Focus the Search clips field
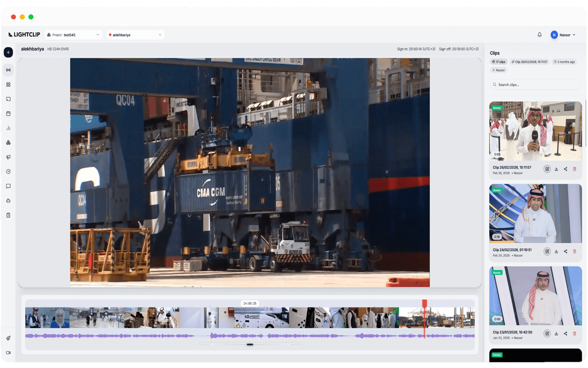The height and width of the screenshot is (368, 588). (535, 85)
